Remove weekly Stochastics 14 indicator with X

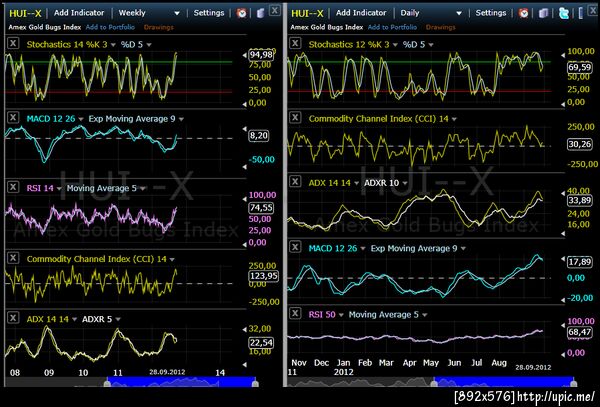point(13,43)
